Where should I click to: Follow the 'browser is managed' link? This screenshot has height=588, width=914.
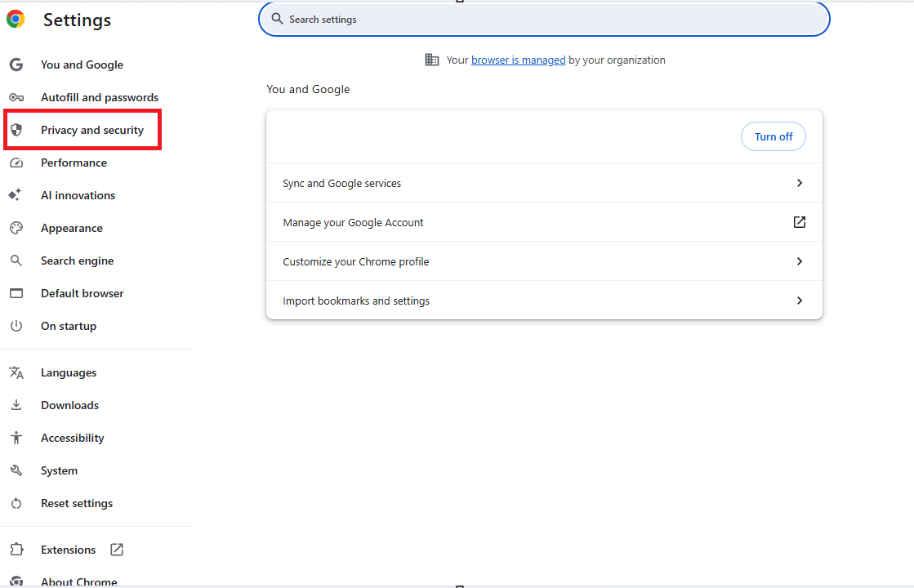[518, 60]
